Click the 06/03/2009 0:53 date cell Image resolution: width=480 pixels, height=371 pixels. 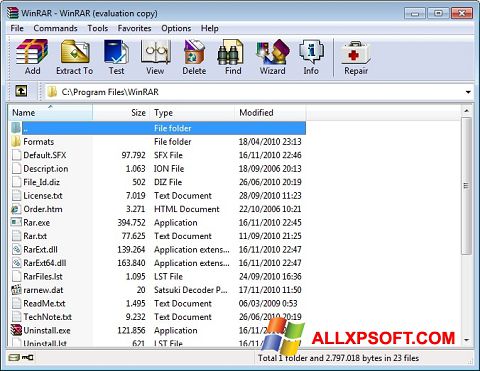(x=268, y=303)
